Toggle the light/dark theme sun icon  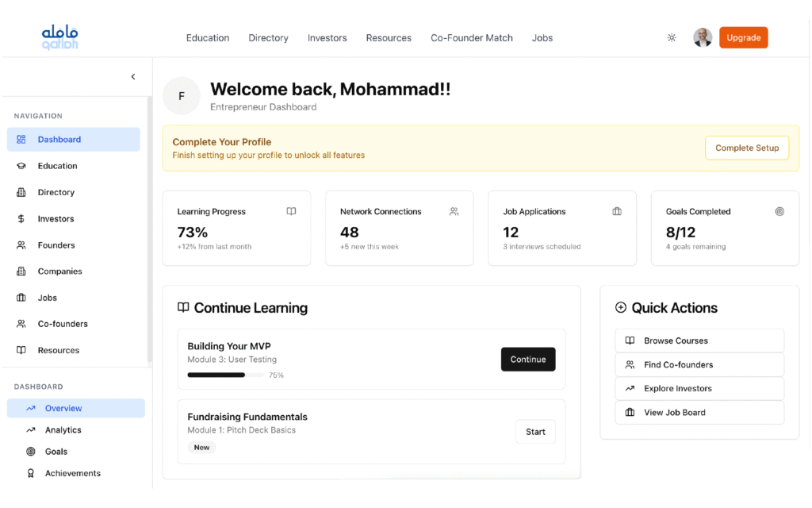tap(672, 37)
